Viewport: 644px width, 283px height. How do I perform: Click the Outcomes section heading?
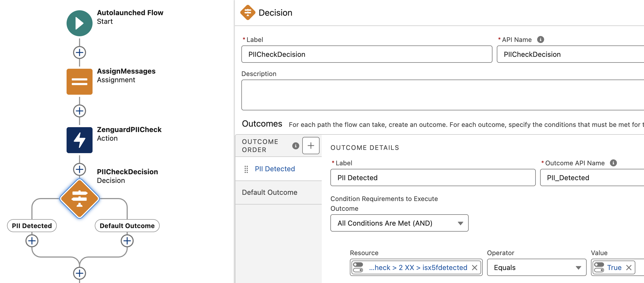262,124
